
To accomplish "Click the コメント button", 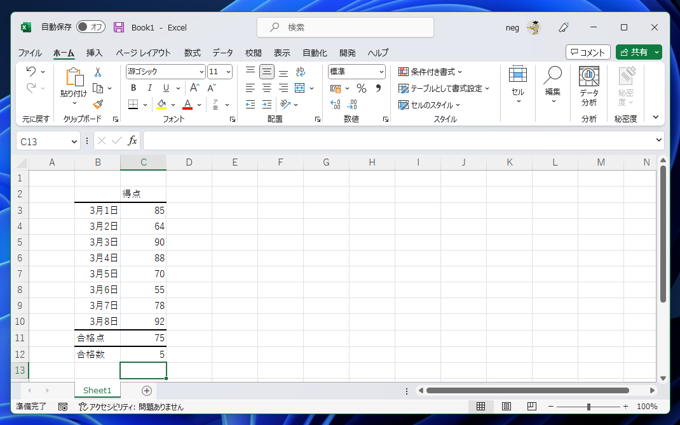I will [x=587, y=52].
